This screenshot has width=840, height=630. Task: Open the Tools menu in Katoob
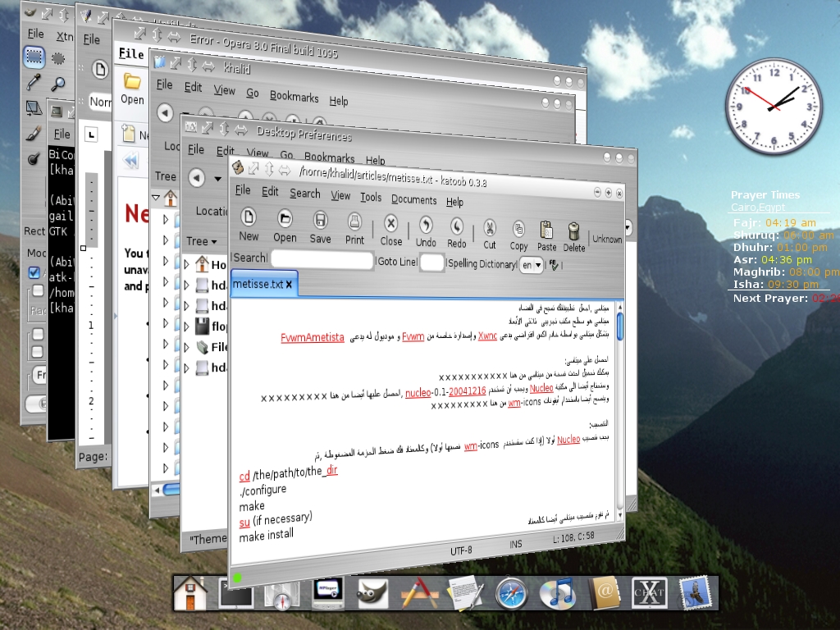[x=371, y=197]
